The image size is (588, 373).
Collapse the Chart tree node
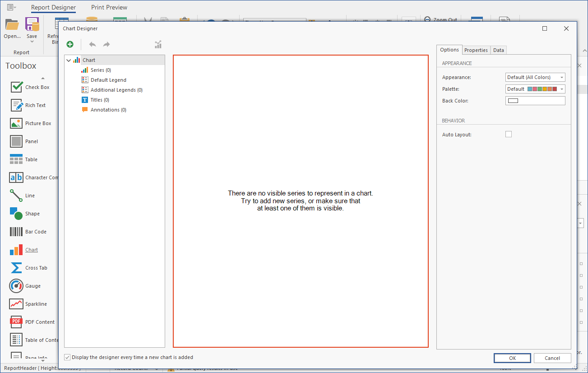pos(69,60)
